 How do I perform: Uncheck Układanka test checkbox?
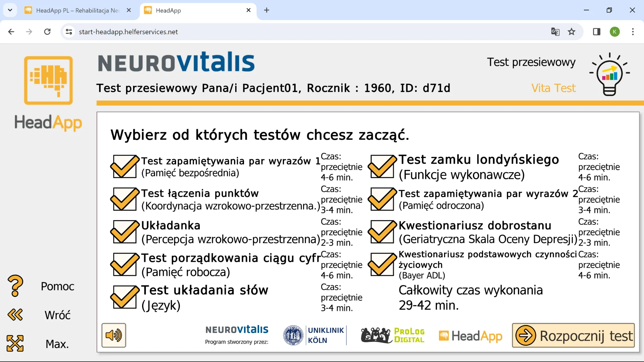pos(125,232)
